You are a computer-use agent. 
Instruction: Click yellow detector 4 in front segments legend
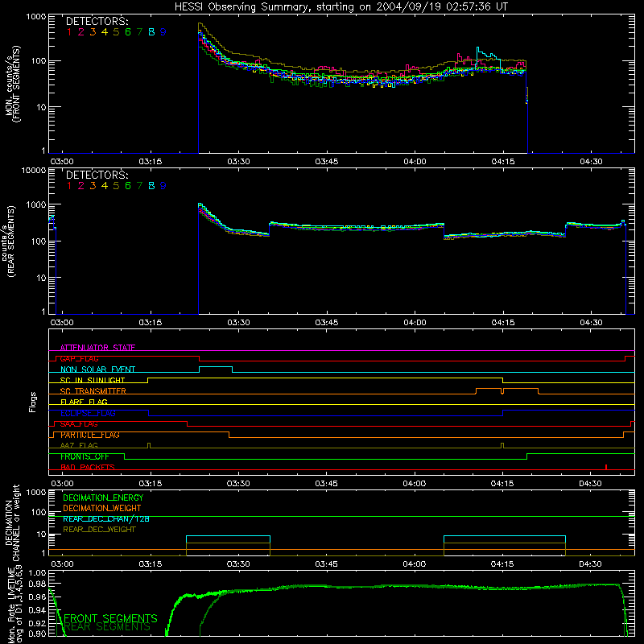point(105,32)
